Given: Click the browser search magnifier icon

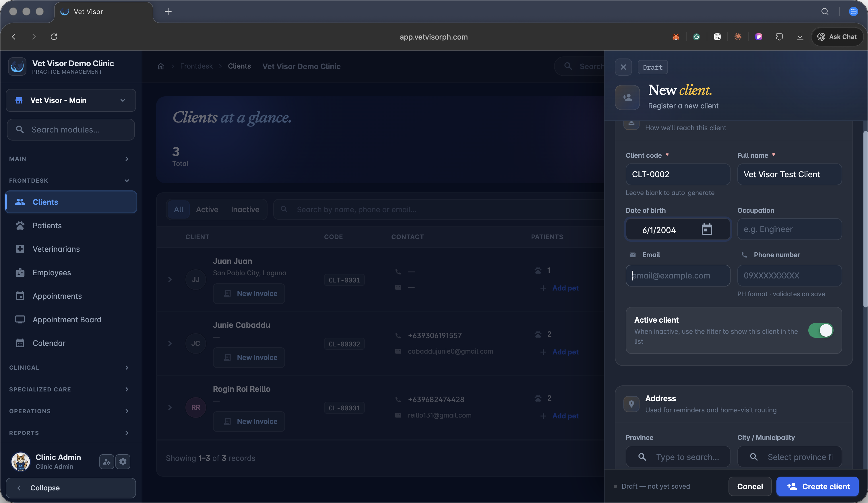Looking at the screenshot, I should coord(825,12).
